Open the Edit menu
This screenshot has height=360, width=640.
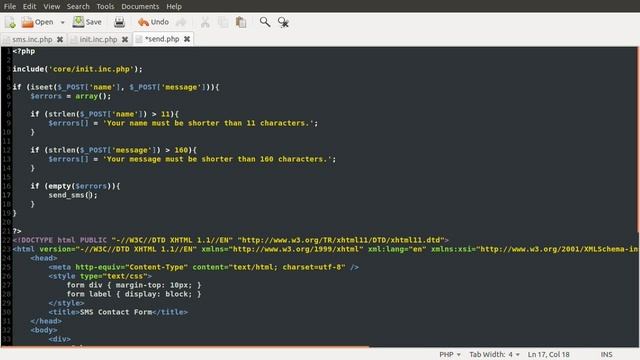point(29,7)
